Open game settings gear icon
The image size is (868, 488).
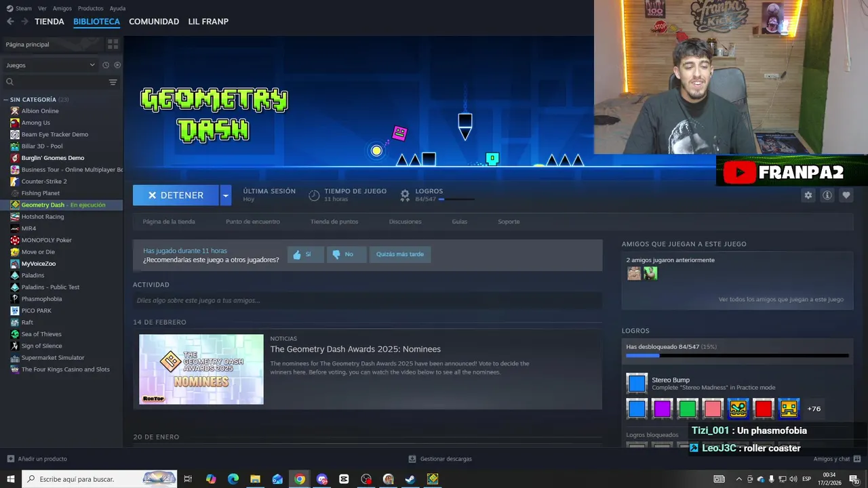click(808, 195)
